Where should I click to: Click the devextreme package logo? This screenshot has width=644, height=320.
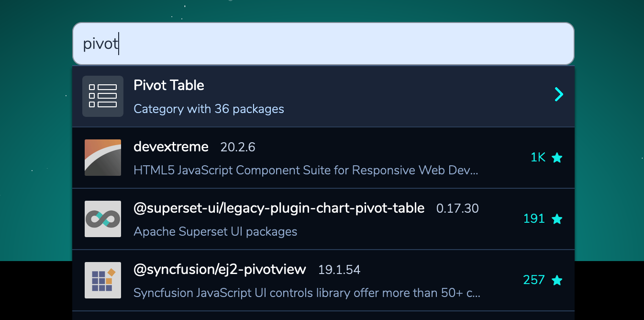pos(103,158)
